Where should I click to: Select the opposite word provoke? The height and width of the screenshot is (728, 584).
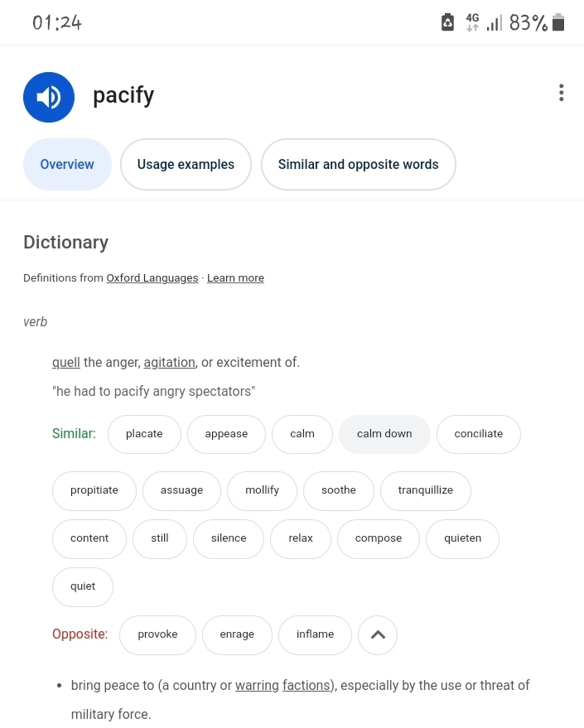click(x=158, y=634)
